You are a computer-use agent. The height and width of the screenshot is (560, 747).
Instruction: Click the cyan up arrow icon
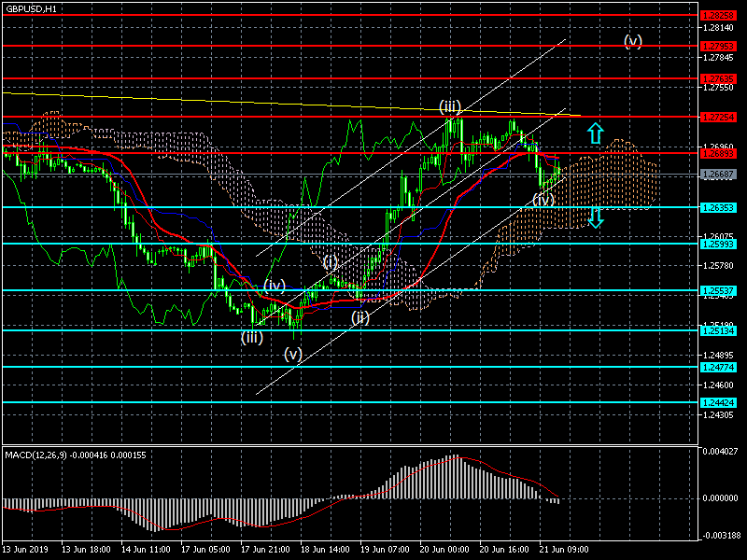click(595, 133)
